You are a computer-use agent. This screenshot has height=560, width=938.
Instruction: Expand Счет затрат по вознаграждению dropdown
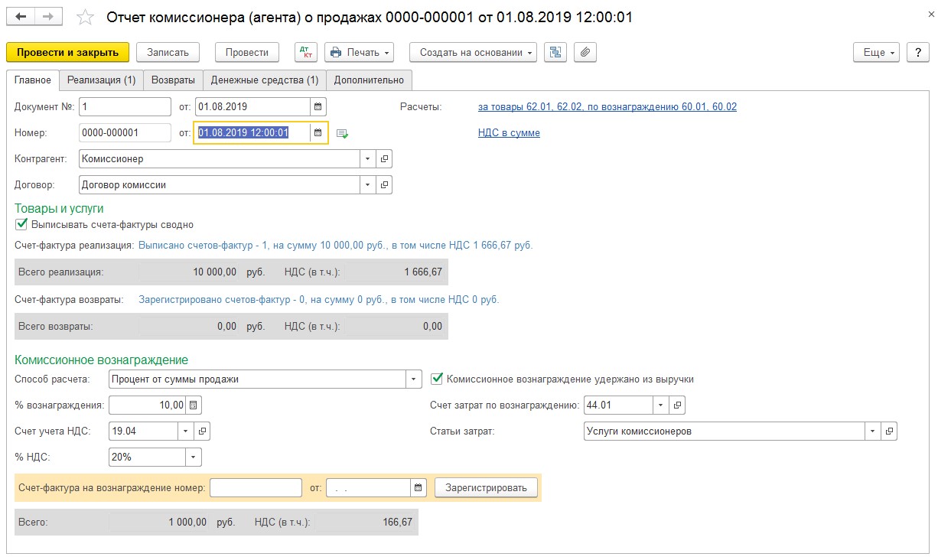[661, 405]
